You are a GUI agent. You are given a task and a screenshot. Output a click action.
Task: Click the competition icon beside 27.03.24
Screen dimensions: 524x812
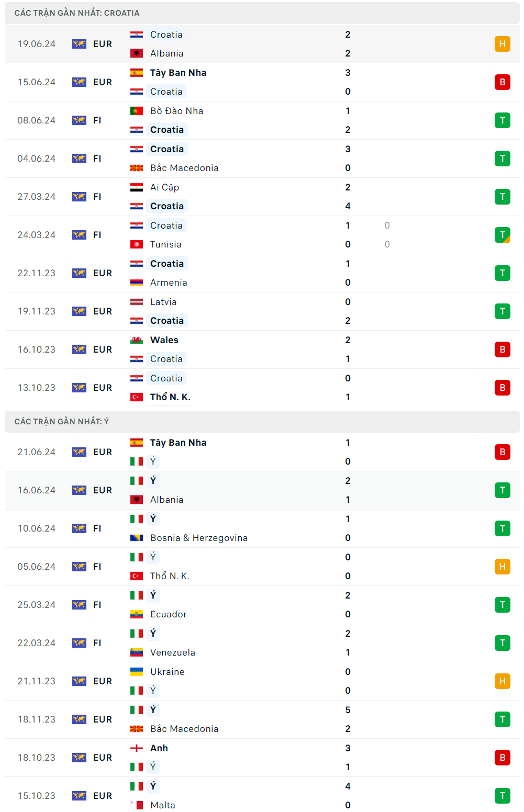coord(79,197)
